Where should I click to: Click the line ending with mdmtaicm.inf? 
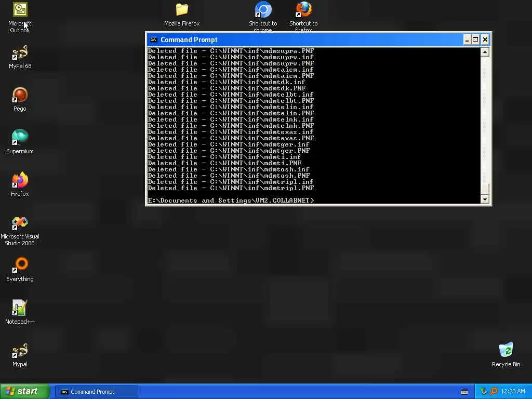pyautogui.click(x=231, y=70)
